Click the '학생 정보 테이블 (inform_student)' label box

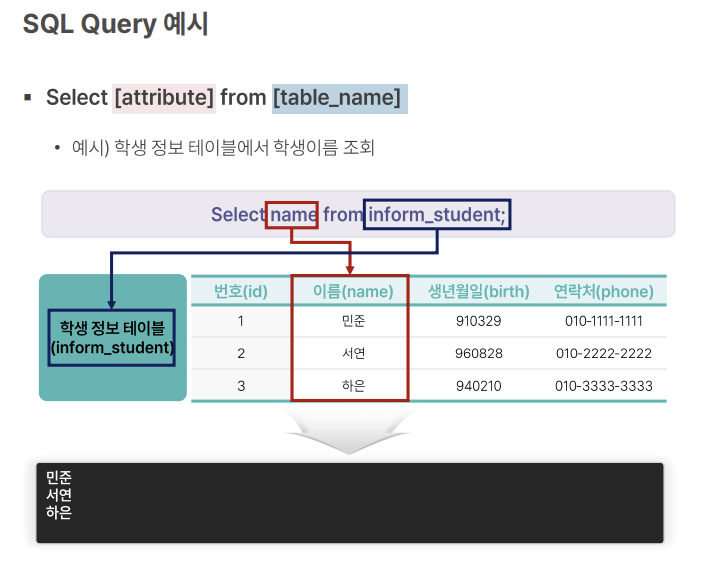coord(112,338)
